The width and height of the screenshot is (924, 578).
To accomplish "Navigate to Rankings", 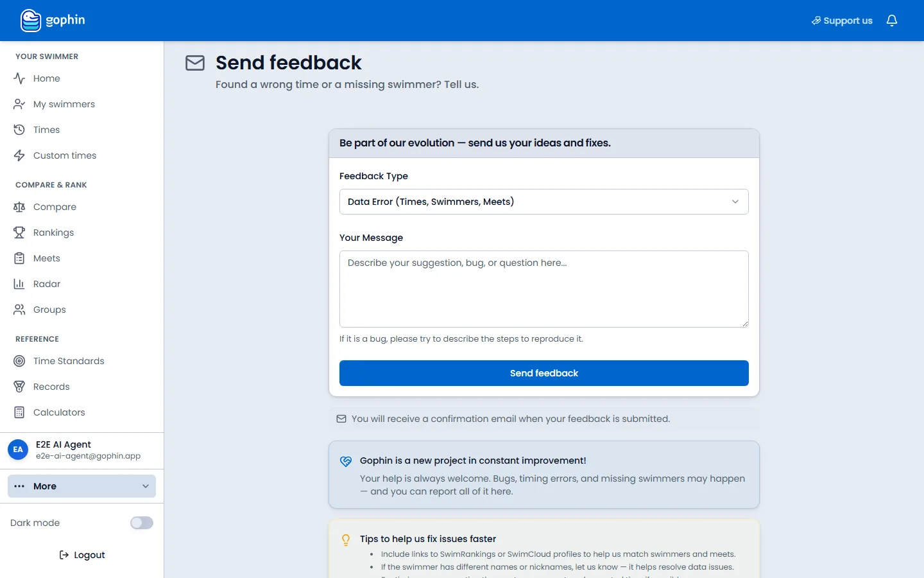I will (81, 232).
